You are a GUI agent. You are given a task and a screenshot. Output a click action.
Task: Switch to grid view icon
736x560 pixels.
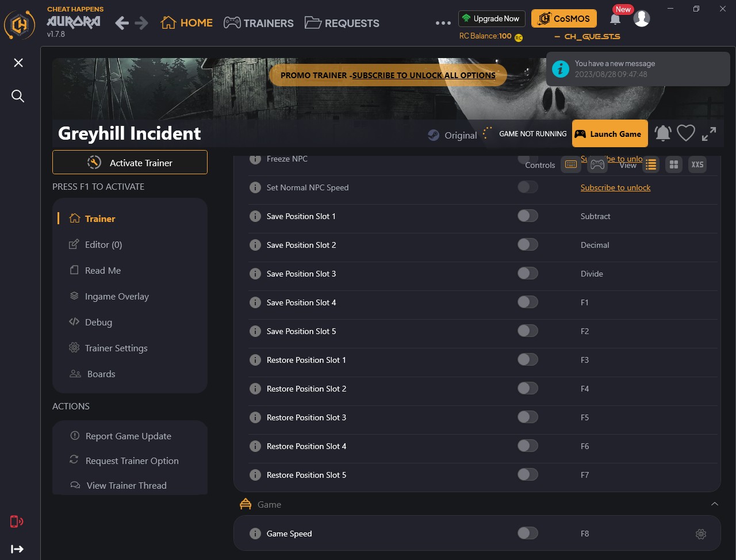click(x=674, y=164)
